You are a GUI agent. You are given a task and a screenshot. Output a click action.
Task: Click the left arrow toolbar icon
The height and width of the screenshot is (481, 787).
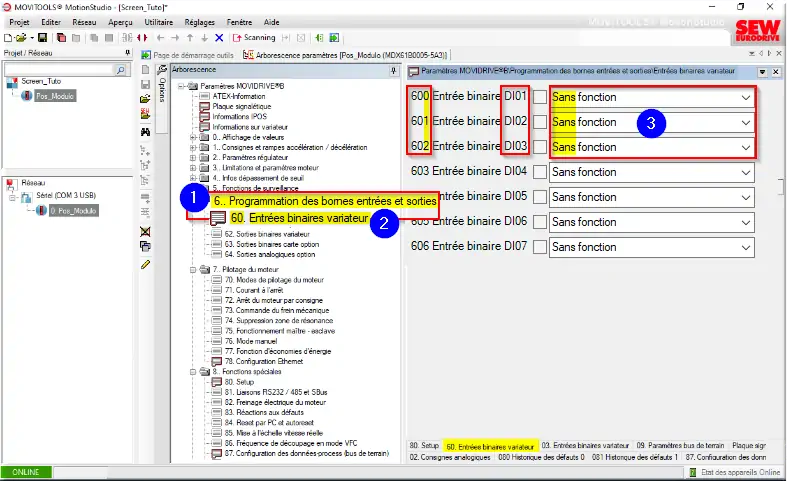[x=161, y=38]
